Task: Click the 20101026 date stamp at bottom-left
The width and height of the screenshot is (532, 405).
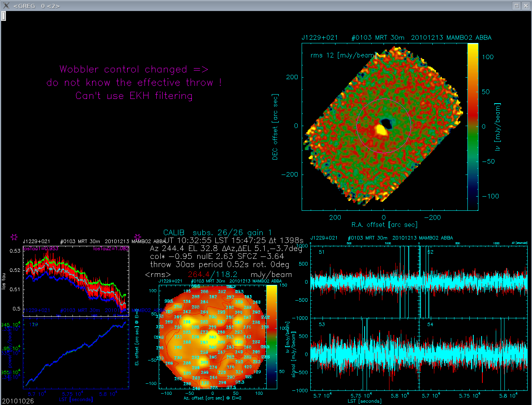Action: (18, 401)
